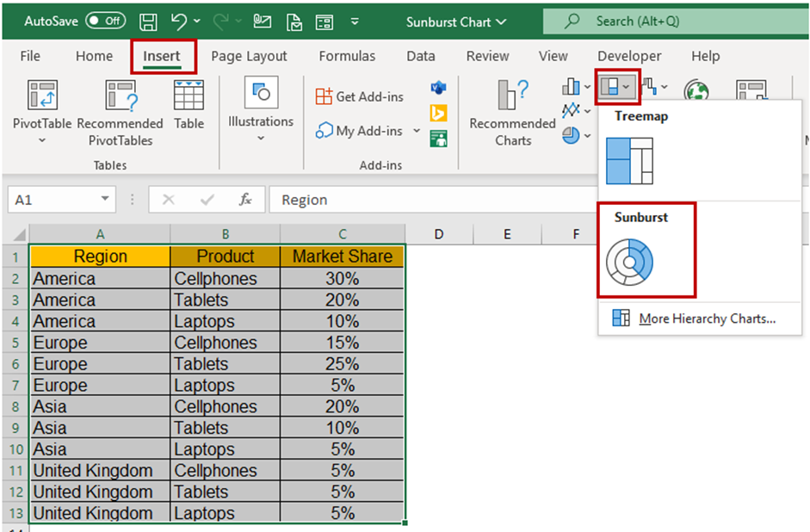810x532 pixels.
Task: Open the Page Layout tab
Action: pyautogui.click(x=249, y=56)
